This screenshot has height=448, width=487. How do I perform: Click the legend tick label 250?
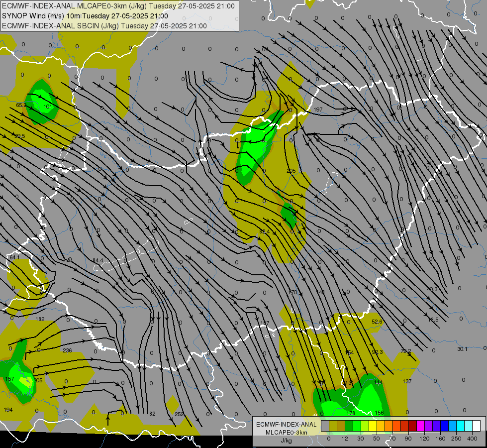click(x=456, y=439)
